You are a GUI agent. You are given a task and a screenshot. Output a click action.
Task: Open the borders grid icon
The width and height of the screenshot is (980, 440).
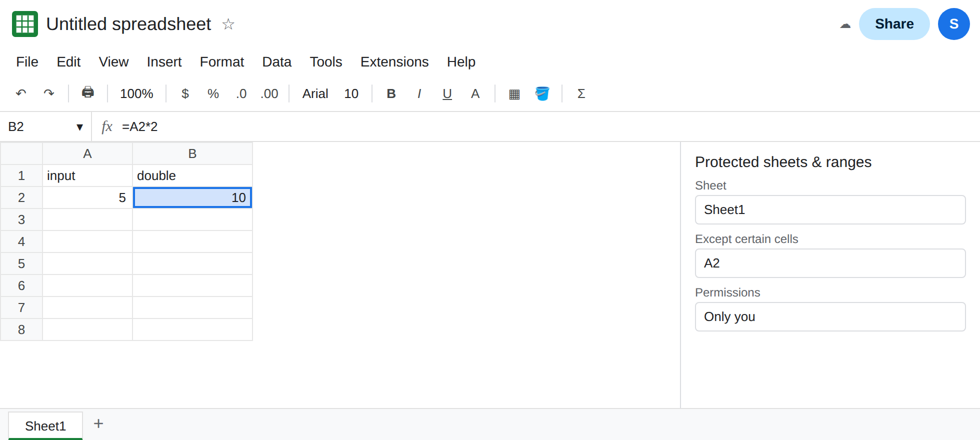(x=514, y=94)
